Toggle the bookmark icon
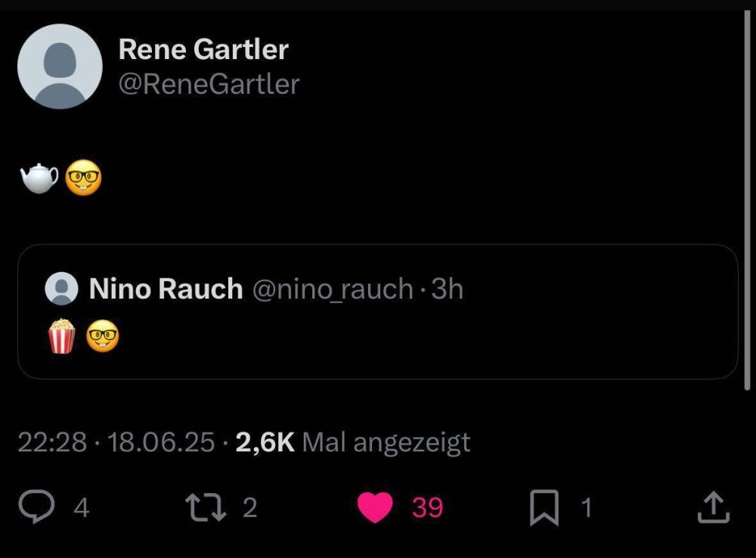Image resolution: width=756 pixels, height=558 pixels. [542, 508]
